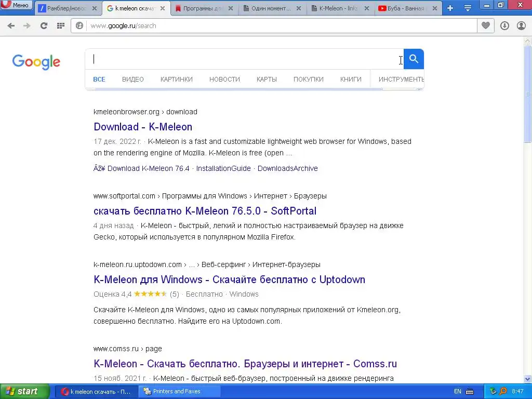Click the taskbar clock 8:47
532x399 pixels.
pos(517,392)
